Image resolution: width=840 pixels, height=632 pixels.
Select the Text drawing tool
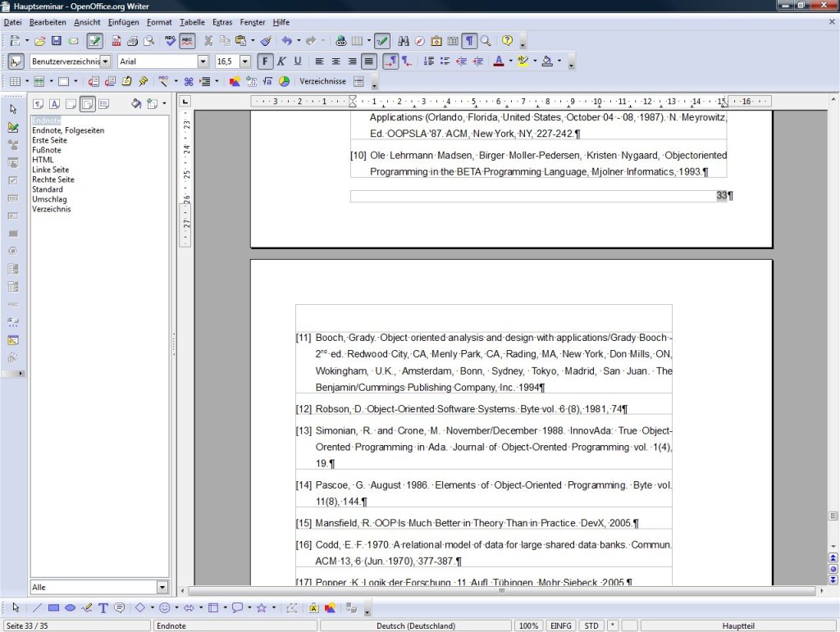point(103,608)
